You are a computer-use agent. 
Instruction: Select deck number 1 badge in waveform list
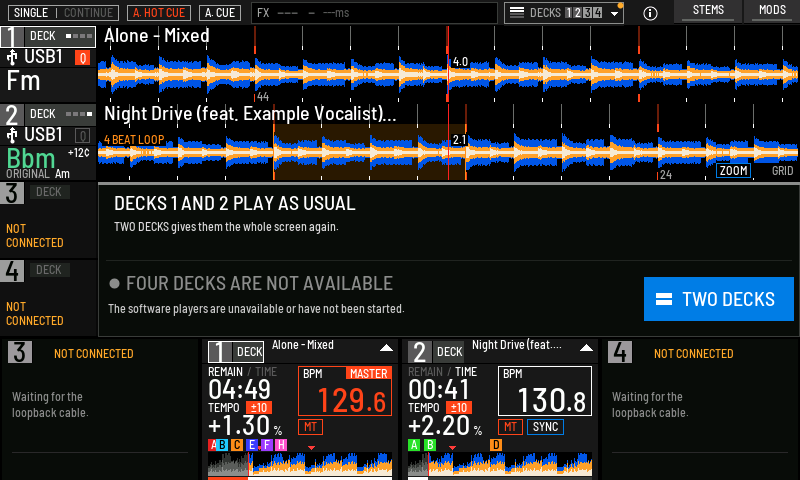click(x=12, y=37)
